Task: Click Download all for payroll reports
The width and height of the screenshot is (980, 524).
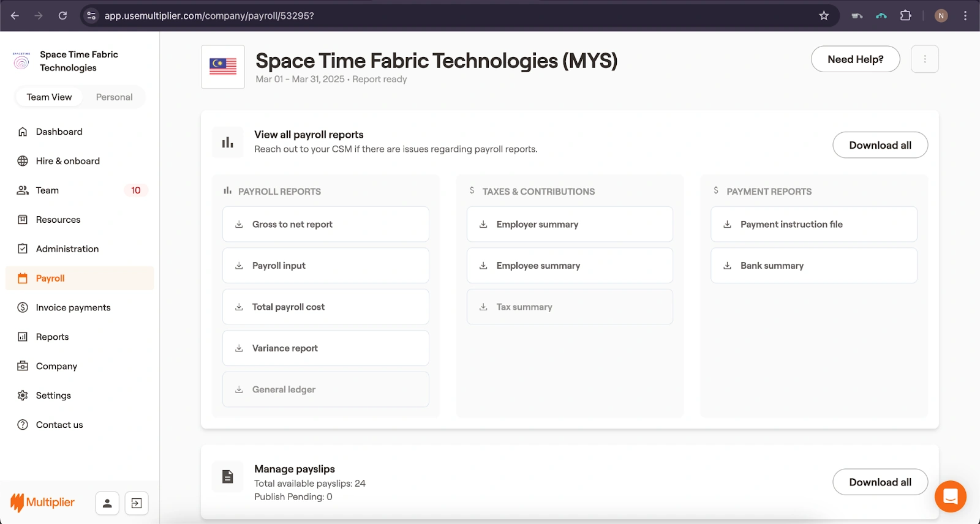Action: pyautogui.click(x=880, y=145)
